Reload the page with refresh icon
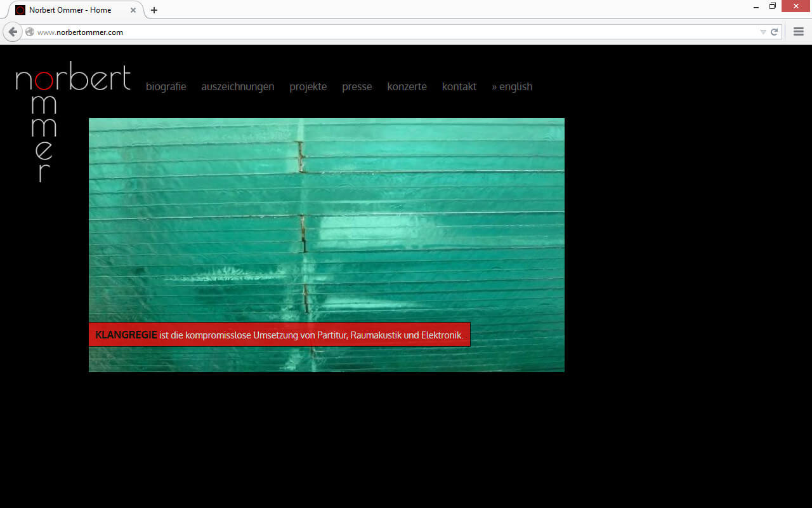Viewport: 812px width, 508px height. point(774,32)
